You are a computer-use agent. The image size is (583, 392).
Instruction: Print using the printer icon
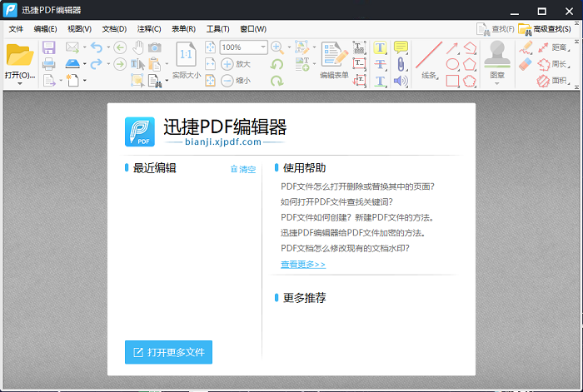[48, 64]
